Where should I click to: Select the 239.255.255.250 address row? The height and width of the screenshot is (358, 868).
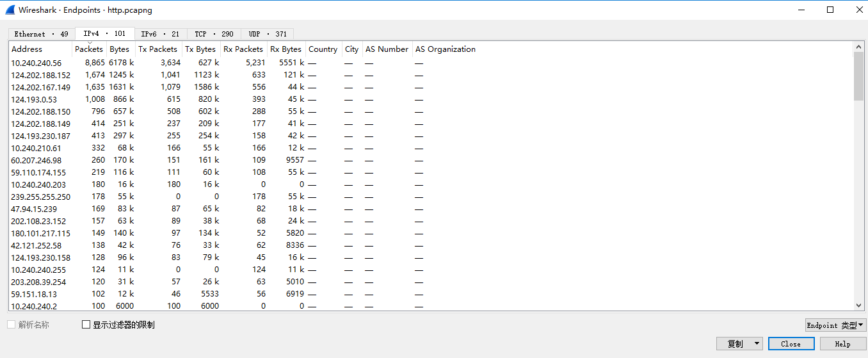click(41, 197)
